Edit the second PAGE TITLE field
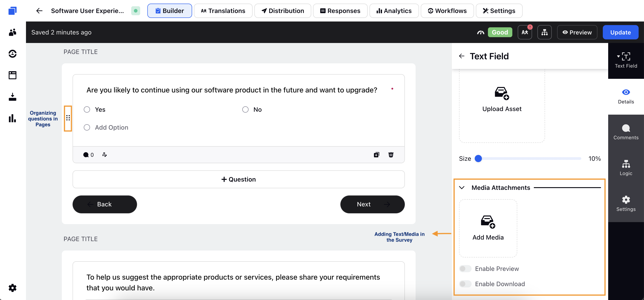 coord(81,239)
